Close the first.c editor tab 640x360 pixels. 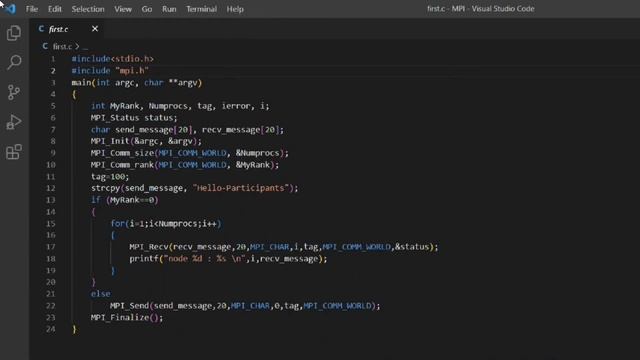point(95,29)
